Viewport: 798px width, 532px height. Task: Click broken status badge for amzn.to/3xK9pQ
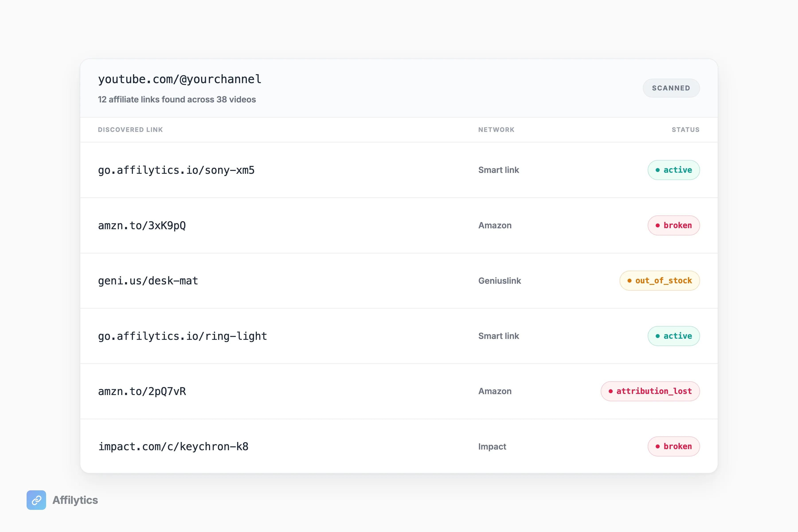(x=673, y=225)
